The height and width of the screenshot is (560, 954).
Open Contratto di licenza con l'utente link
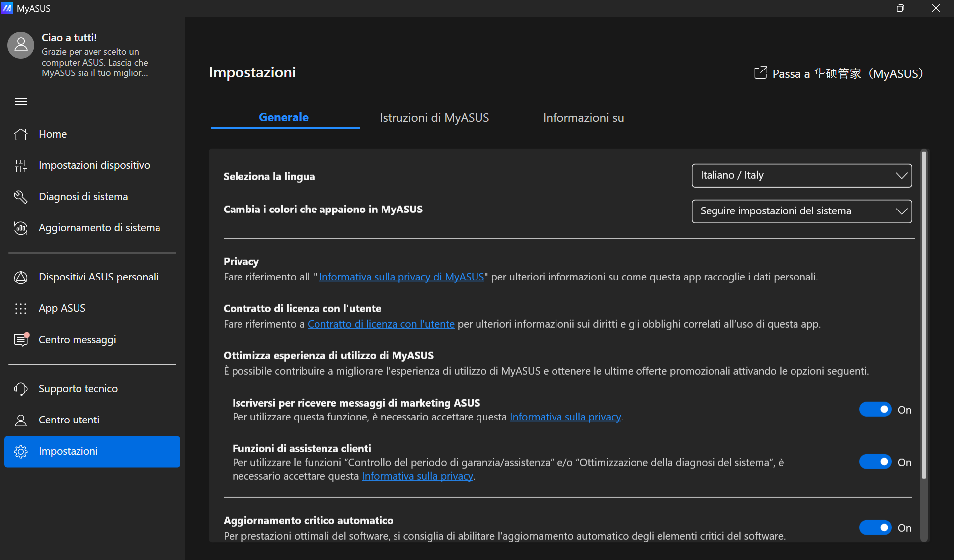click(381, 324)
